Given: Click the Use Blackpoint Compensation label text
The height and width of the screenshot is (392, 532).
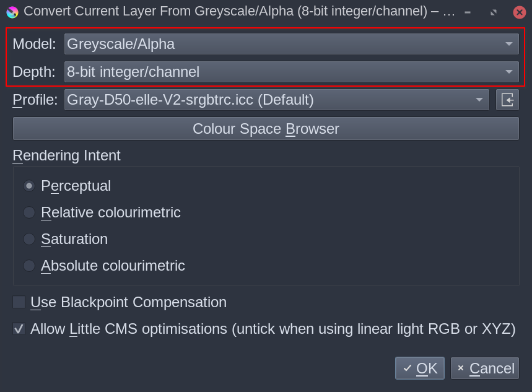Looking at the screenshot, I should [128, 302].
